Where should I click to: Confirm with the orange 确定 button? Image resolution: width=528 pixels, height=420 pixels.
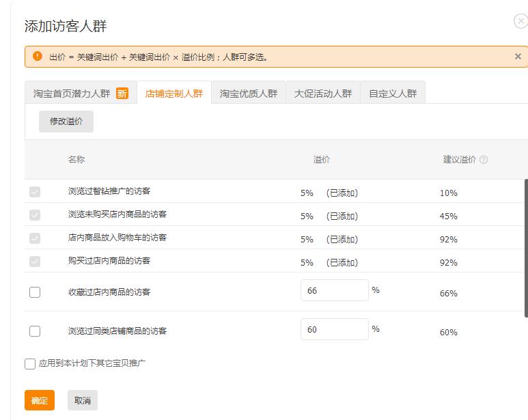coord(40,400)
